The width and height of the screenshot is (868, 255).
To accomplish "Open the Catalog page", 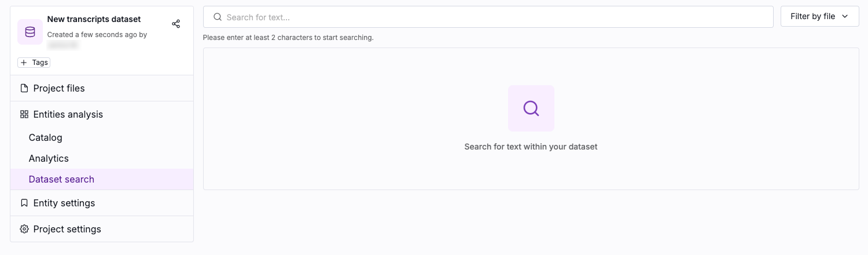I will [x=45, y=137].
